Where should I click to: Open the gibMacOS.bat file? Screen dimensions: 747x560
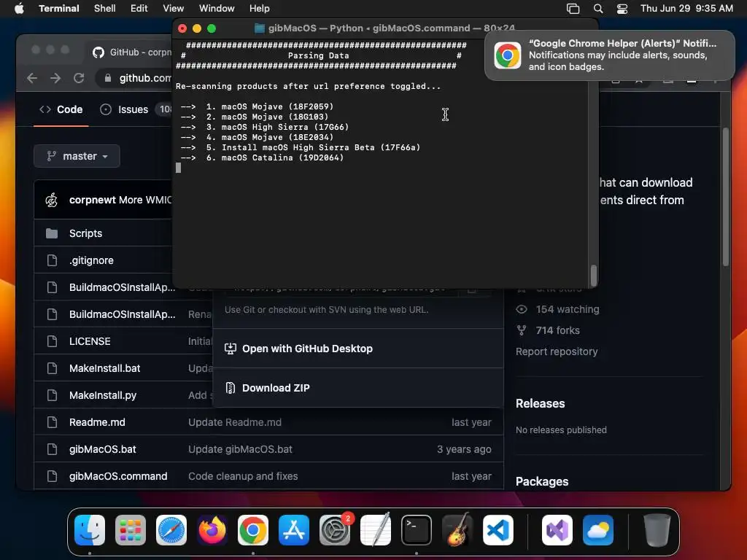(102, 449)
